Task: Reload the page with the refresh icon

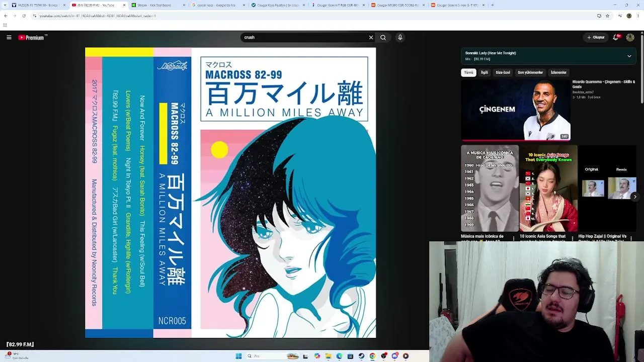Action: point(24,16)
